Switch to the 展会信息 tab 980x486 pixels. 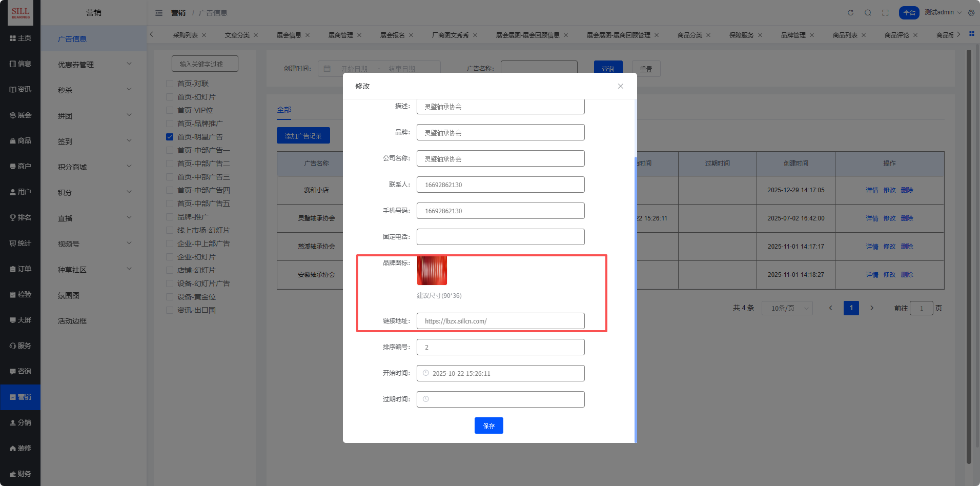tap(289, 35)
